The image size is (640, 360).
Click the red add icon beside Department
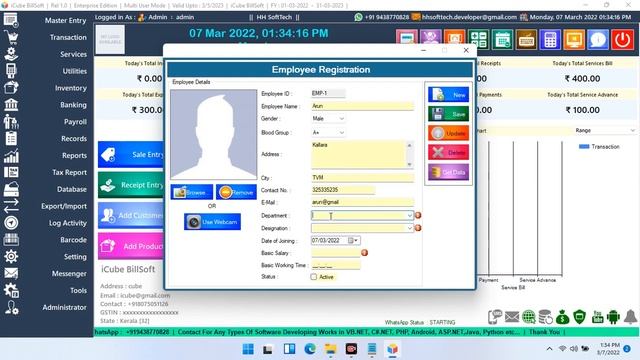418,215
